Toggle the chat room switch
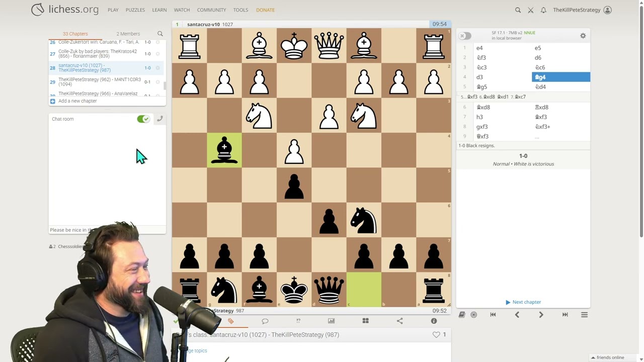 [143, 119]
